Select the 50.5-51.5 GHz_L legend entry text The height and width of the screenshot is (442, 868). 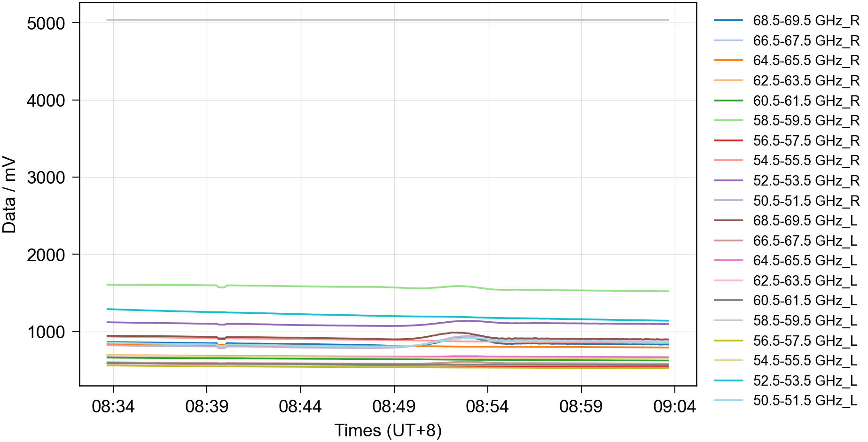coord(805,401)
